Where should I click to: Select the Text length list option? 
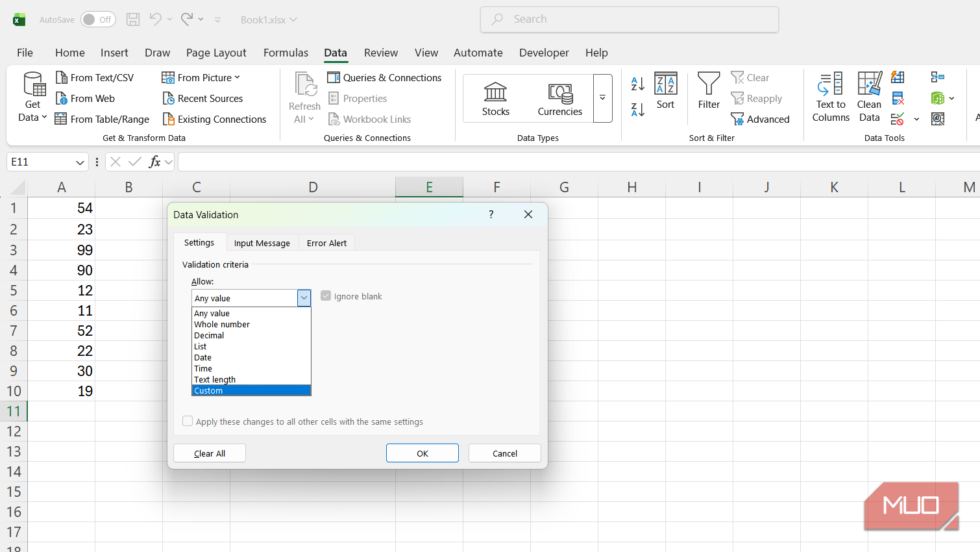pyautogui.click(x=251, y=379)
